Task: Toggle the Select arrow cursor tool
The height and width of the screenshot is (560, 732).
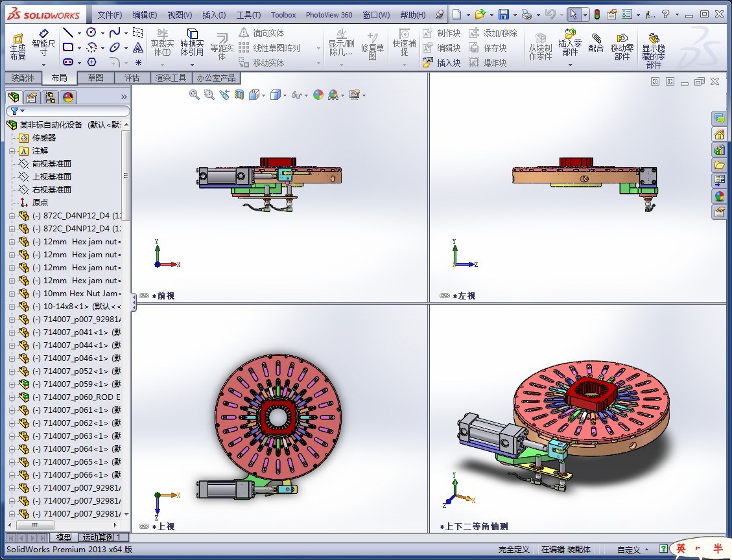Action: [x=573, y=14]
